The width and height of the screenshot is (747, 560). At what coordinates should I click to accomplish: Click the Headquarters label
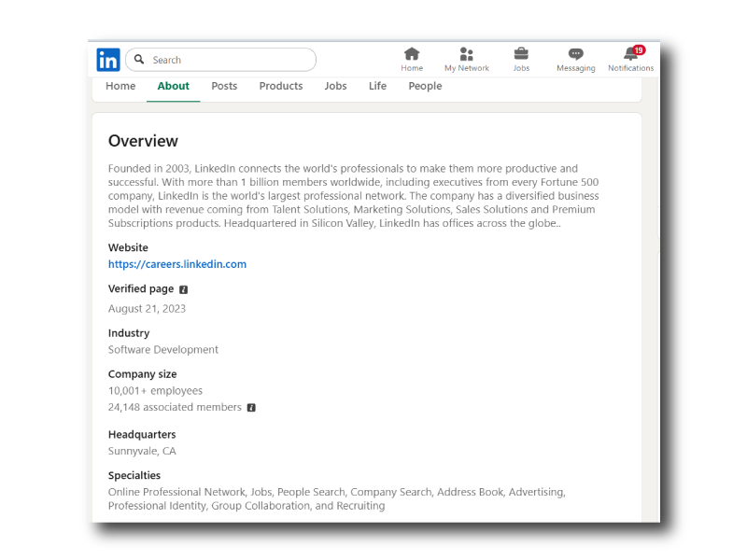click(x=142, y=434)
